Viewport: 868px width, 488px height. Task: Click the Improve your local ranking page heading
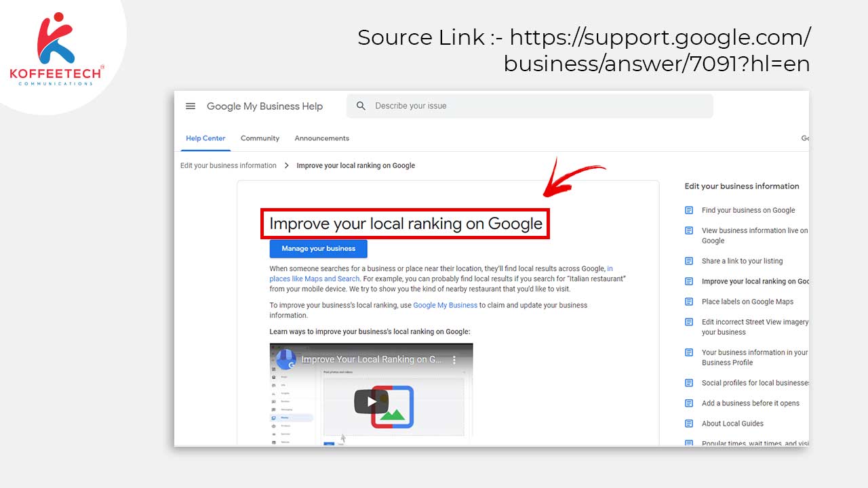point(406,224)
